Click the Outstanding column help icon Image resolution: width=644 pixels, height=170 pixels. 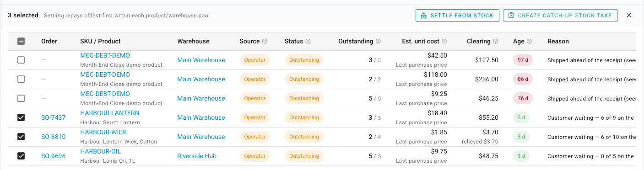[378, 42]
